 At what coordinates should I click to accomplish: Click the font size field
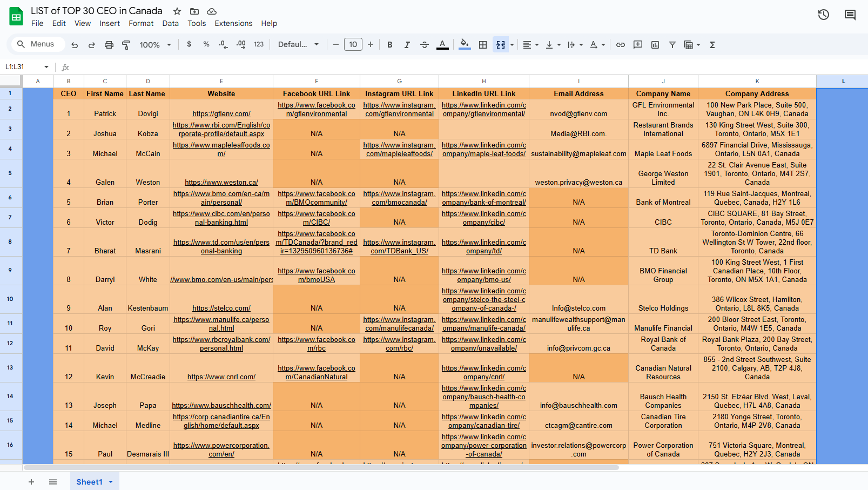click(353, 44)
